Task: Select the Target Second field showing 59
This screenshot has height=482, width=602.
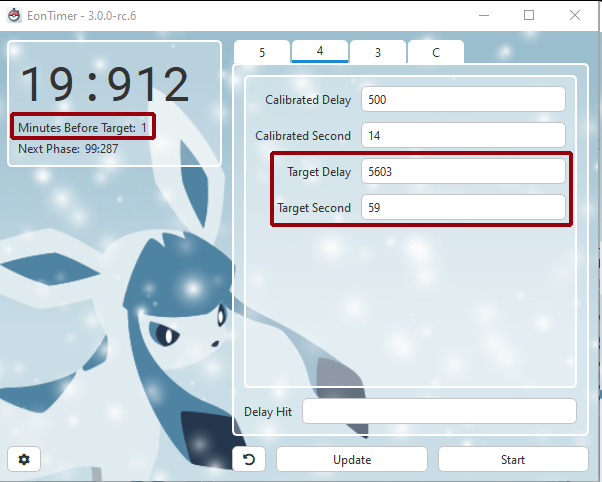Action: [463, 207]
